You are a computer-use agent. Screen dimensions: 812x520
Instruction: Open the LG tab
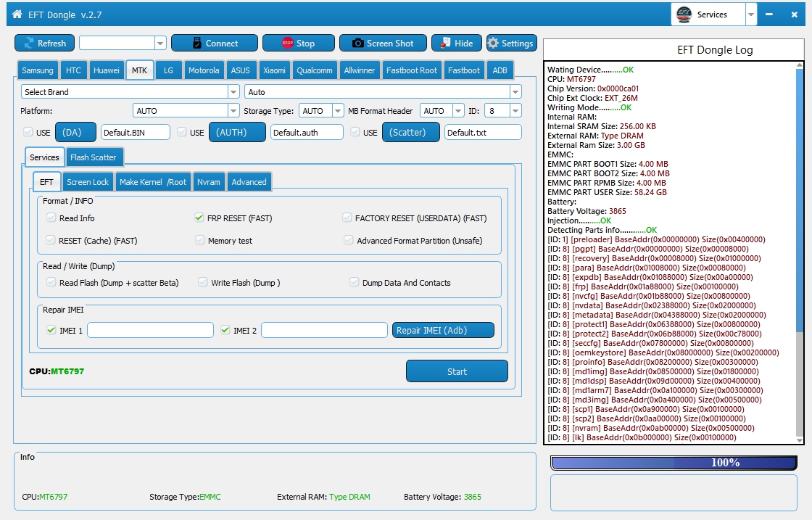click(x=168, y=70)
